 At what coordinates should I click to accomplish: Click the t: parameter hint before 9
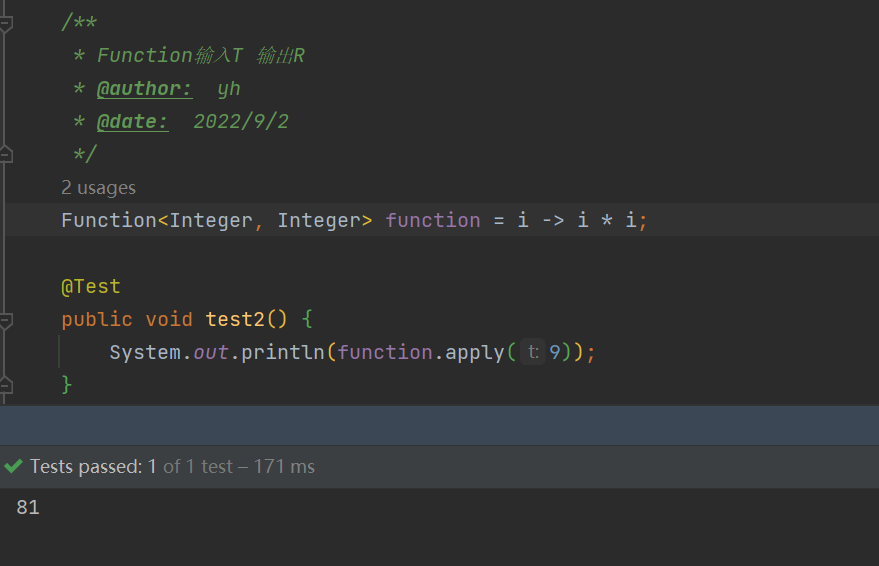pos(533,352)
